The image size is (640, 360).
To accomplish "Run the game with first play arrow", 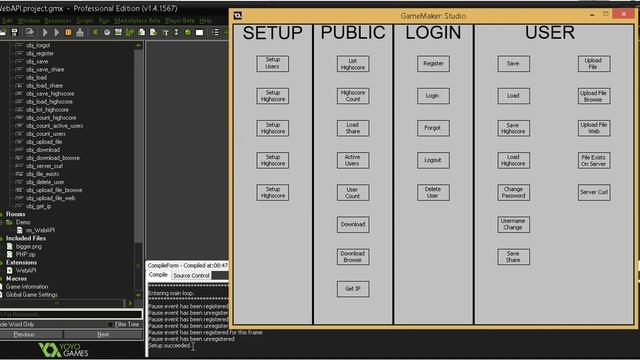I will pos(45,32).
